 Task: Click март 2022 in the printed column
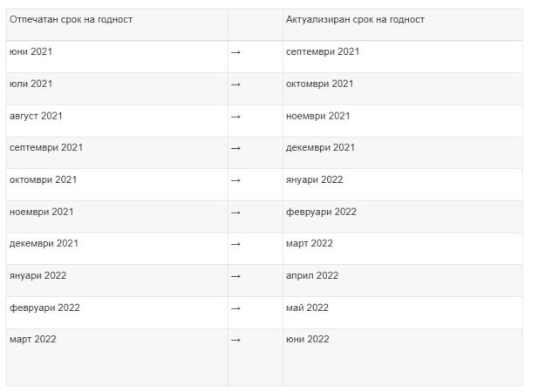coord(33,340)
